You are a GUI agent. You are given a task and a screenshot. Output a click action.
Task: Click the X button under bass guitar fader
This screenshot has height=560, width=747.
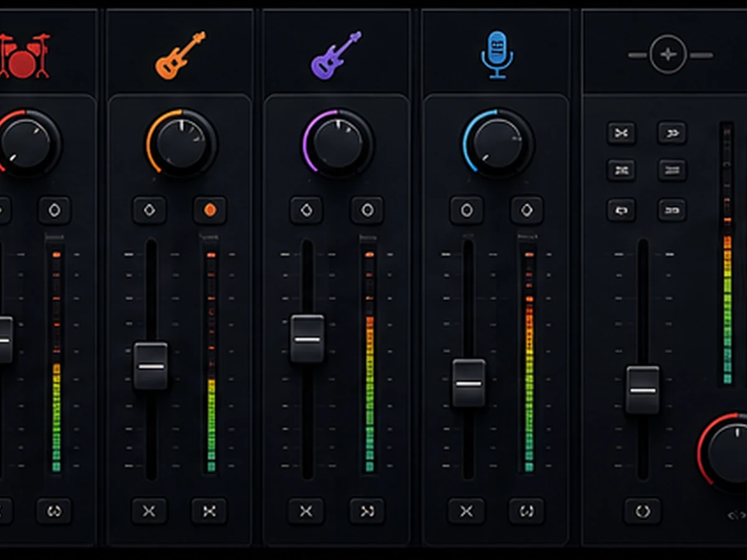pyautogui.click(x=149, y=511)
